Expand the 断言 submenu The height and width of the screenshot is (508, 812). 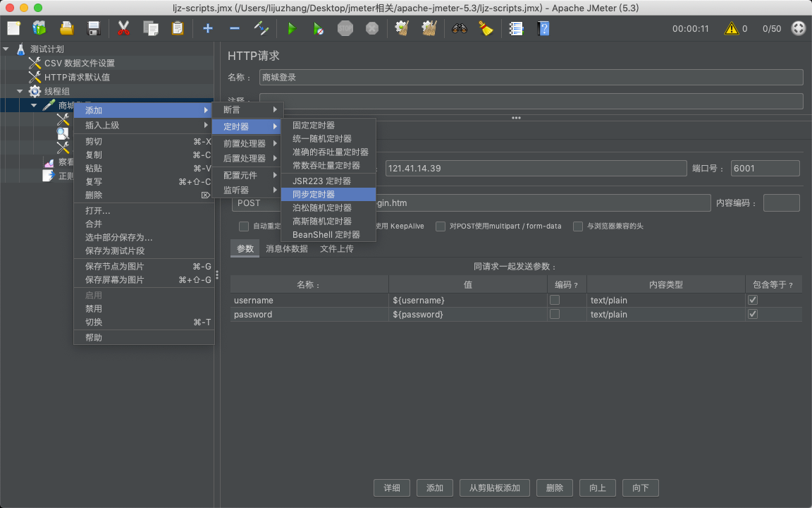(247, 110)
